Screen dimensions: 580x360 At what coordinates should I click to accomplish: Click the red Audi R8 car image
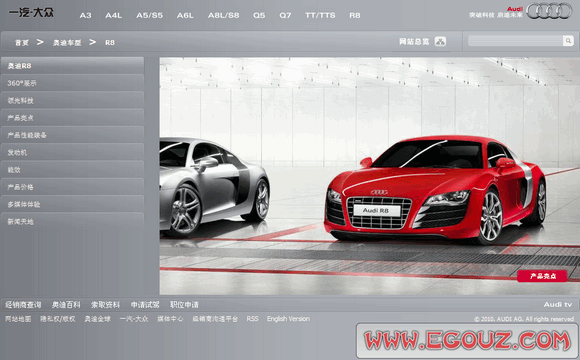(435, 189)
